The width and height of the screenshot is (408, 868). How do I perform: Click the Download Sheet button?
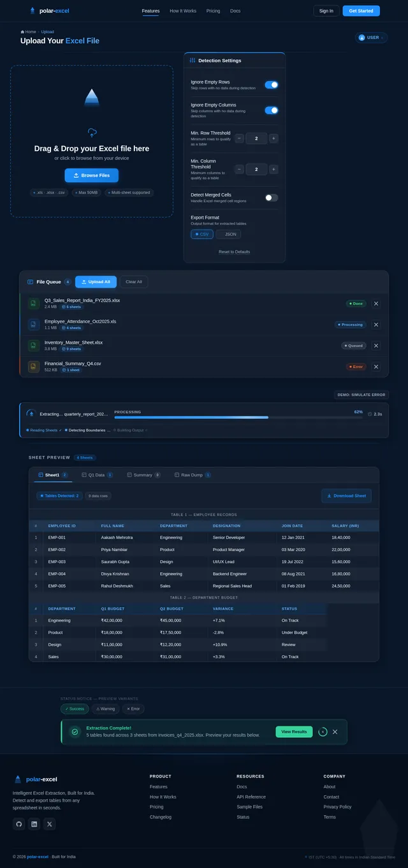(x=346, y=496)
